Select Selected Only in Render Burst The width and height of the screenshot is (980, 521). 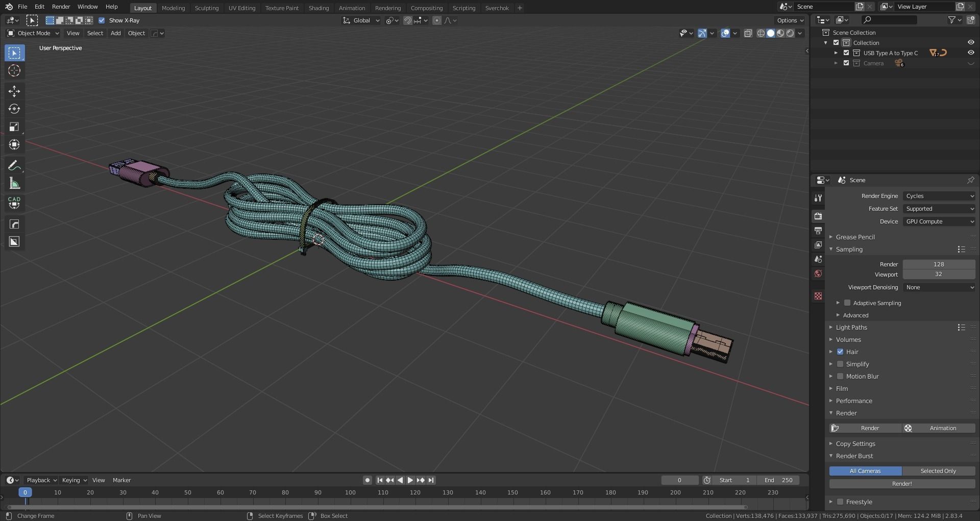click(939, 471)
